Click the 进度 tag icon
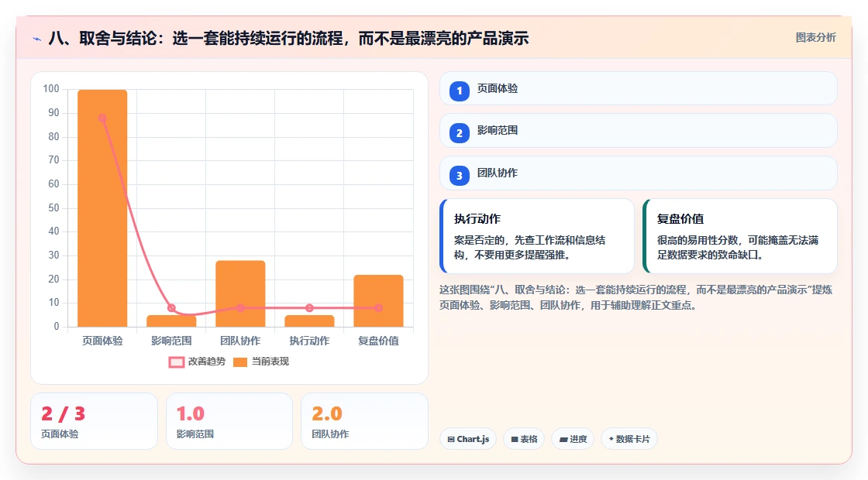Screen dimensions: 868x480 (x=563, y=439)
